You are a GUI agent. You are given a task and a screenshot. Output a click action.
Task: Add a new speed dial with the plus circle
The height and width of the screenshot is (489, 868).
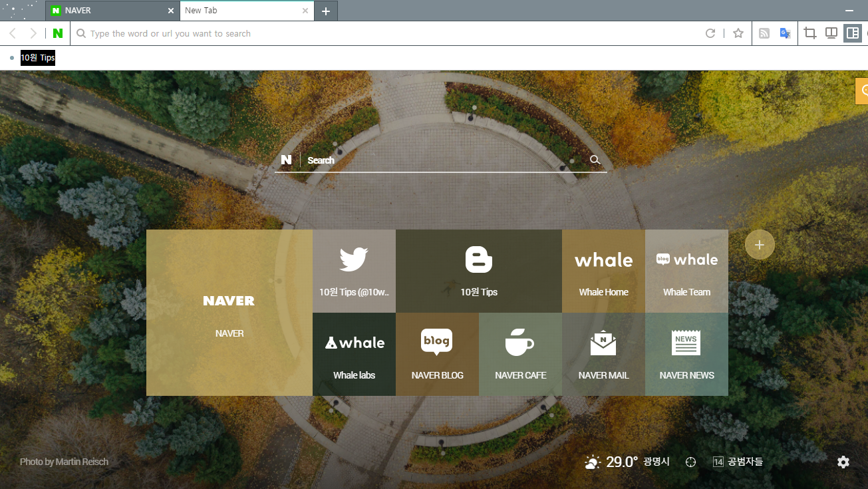tap(759, 245)
